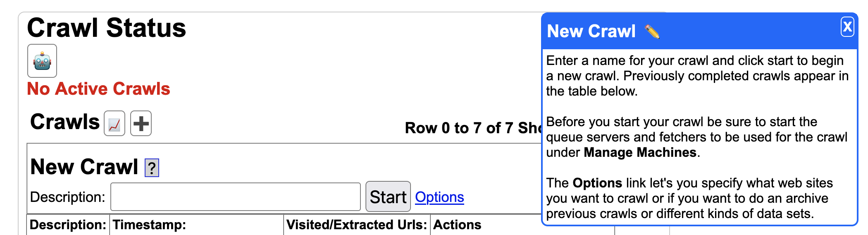Click the Description column header
The image size is (868, 235).
point(68,225)
